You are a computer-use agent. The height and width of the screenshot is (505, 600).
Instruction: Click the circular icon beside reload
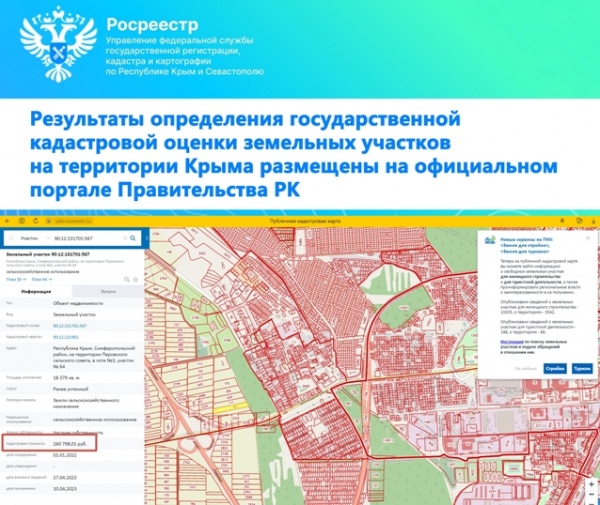(x=21, y=221)
